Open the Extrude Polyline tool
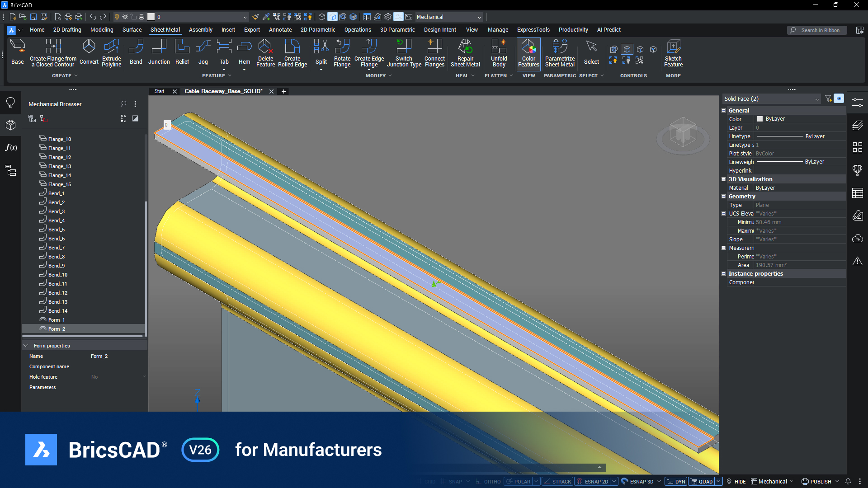This screenshot has height=488, width=868. pyautogui.click(x=111, y=52)
